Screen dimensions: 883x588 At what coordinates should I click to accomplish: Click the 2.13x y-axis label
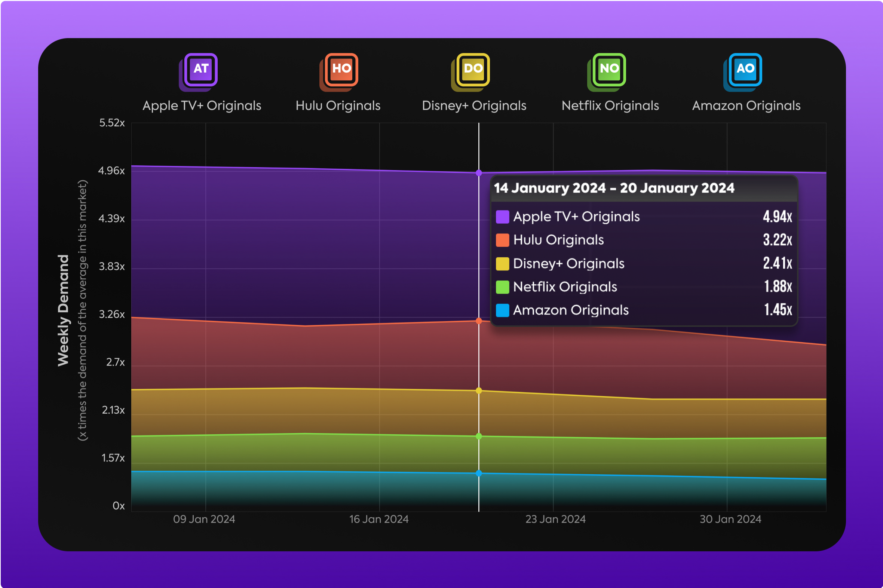pyautogui.click(x=113, y=410)
